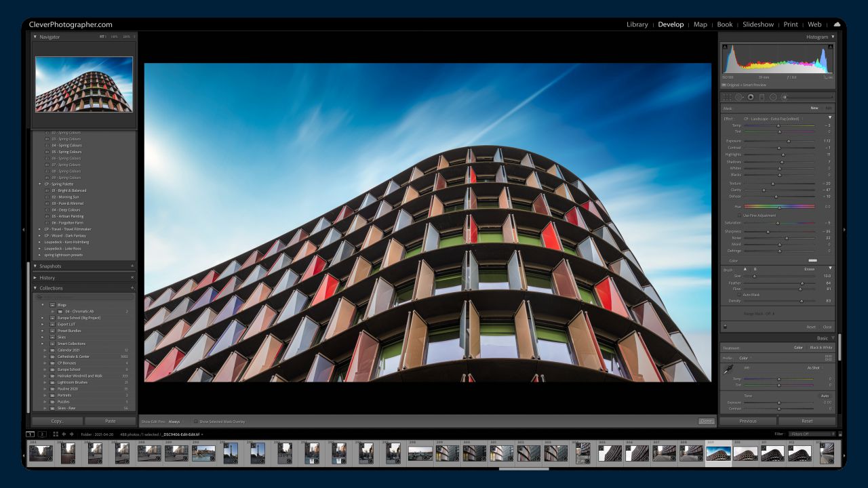Pick the White Balance Selector eyedropper
The image size is (868, 488).
click(728, 369)
